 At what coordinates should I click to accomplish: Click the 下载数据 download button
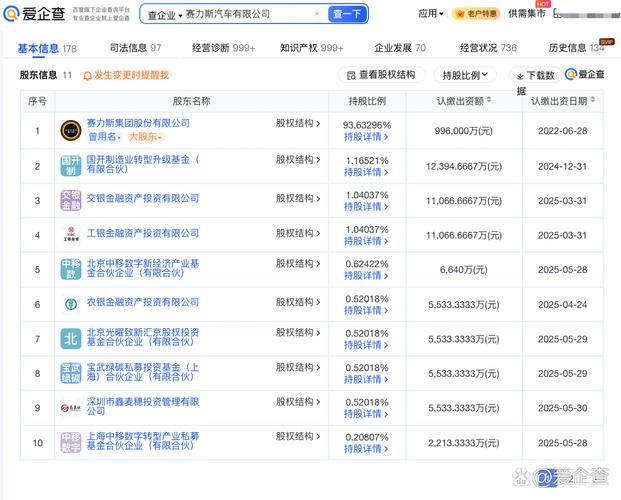point(537,75)
